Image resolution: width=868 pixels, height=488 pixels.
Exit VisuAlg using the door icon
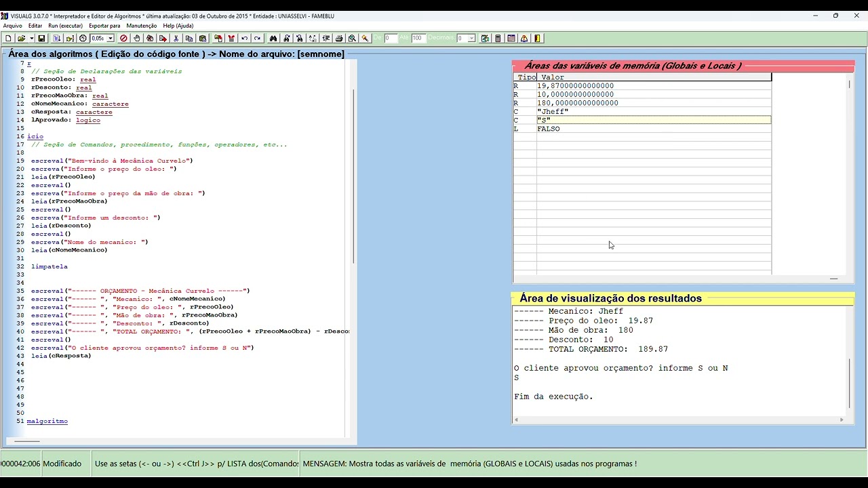538,39
